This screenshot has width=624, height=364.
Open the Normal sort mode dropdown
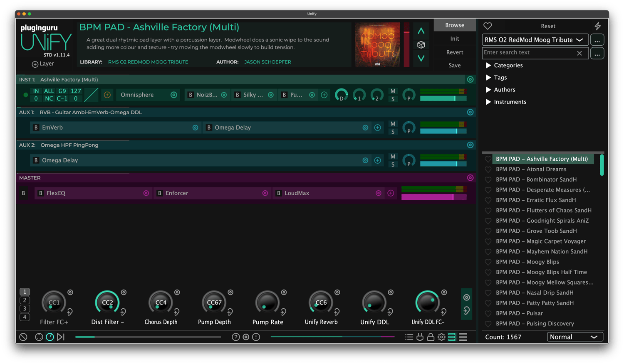575,337
